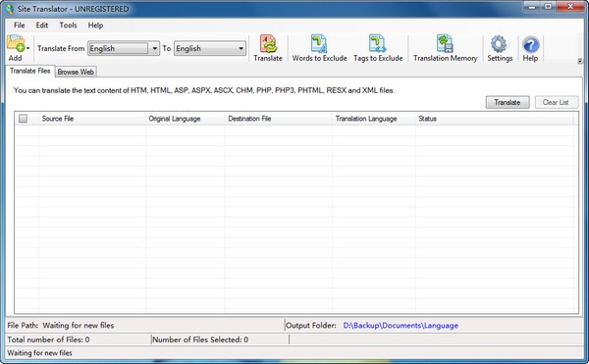589x364 pixels.
Task: Sort by Original Language column header
Action: pyautogui.click(x=186, y=119)
